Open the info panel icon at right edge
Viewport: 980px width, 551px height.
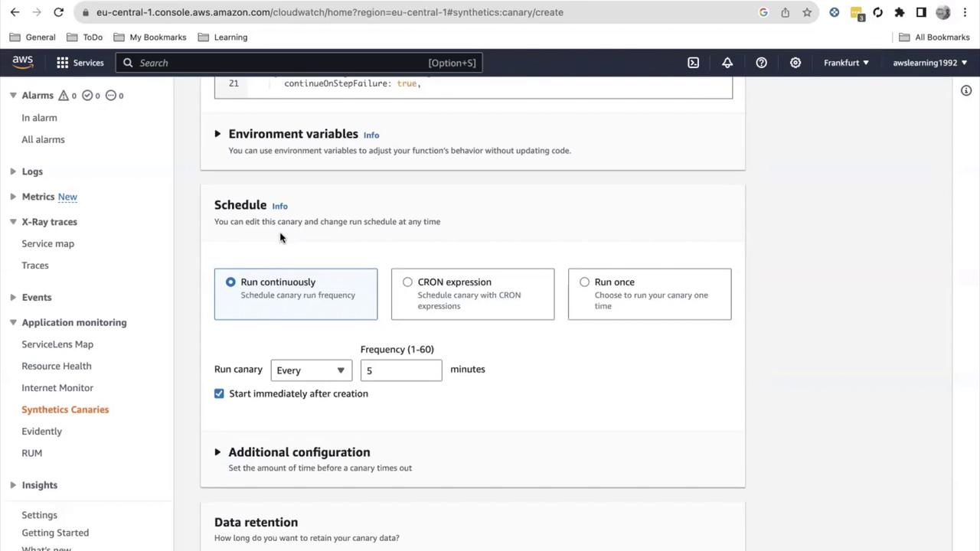coord(966,90)
